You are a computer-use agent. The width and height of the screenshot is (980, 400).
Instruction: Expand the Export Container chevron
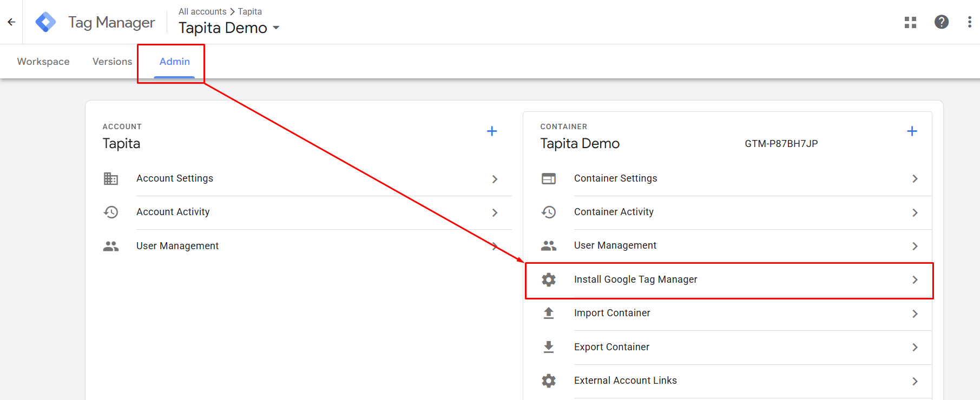[915, 347]
